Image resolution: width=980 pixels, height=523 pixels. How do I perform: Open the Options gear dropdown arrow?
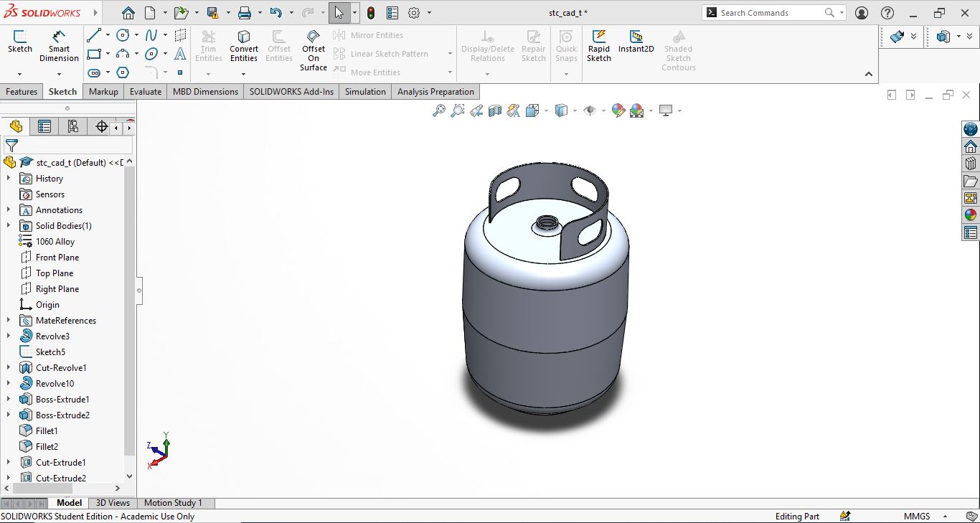(430, 13)
